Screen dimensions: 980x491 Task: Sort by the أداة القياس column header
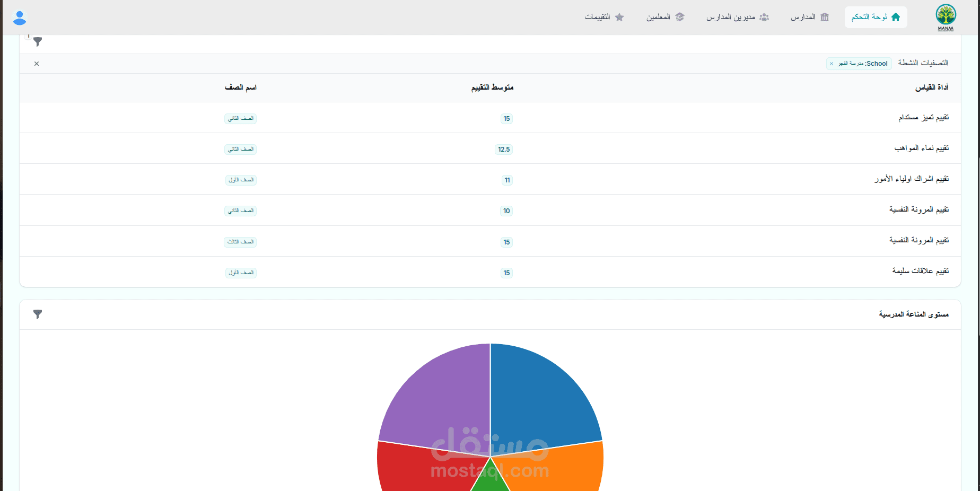[932, 87]
